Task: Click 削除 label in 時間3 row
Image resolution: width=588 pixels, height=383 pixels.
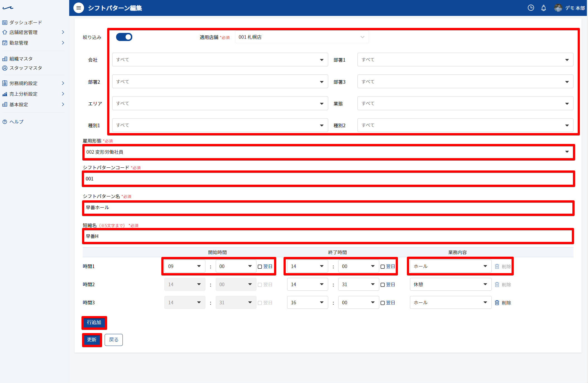Action: click(x=506, y=303)
